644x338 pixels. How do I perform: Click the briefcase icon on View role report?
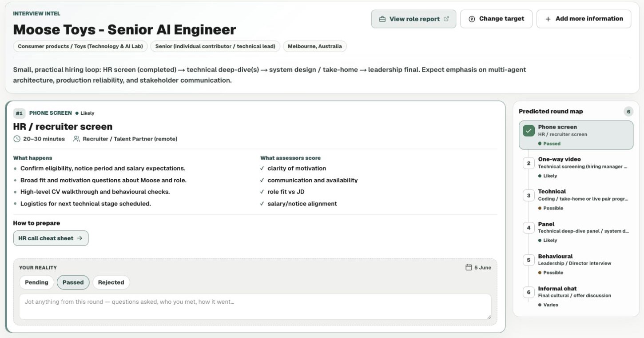coord(382,19)
